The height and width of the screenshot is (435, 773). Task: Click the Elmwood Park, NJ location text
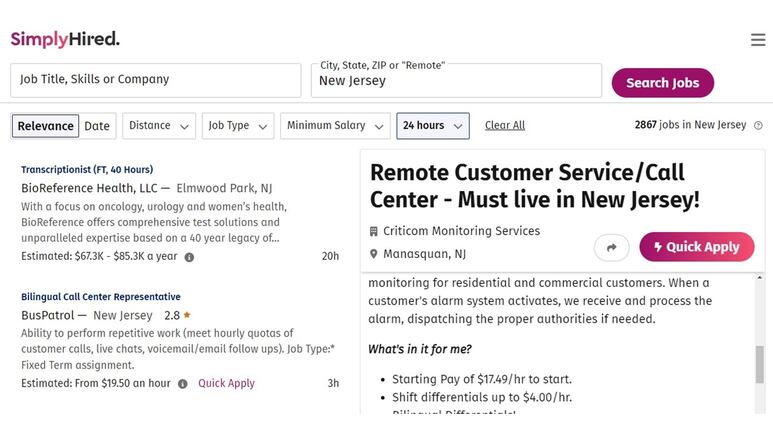pyautogui.click(x=224, y=188)
